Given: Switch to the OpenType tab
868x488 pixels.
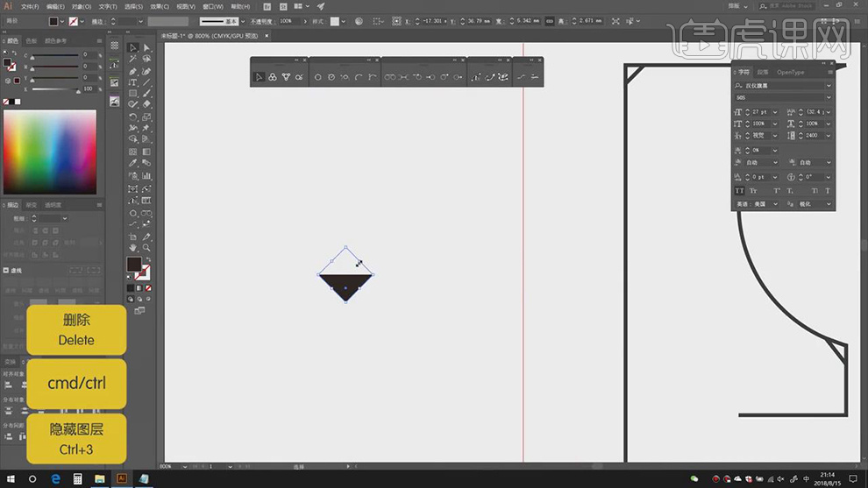Looking at the screenshot, I should tap(790, 73).
